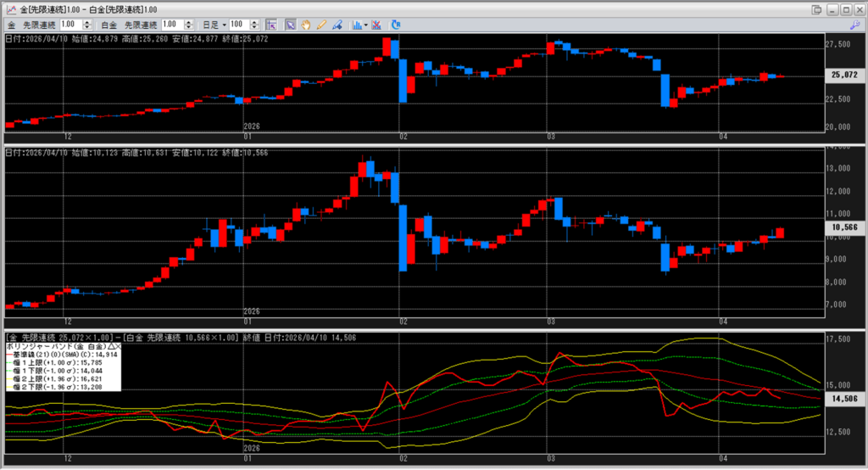
Task: Click the 幅1下限(-1.00σ):14,044 legend line
Action: coord(54,371)
